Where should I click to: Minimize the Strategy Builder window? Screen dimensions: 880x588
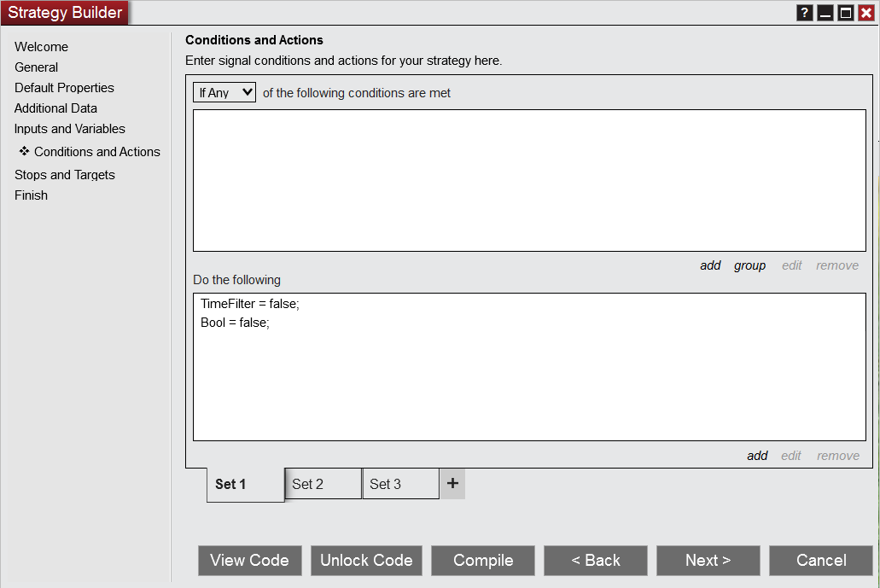[x=825, y=13]
